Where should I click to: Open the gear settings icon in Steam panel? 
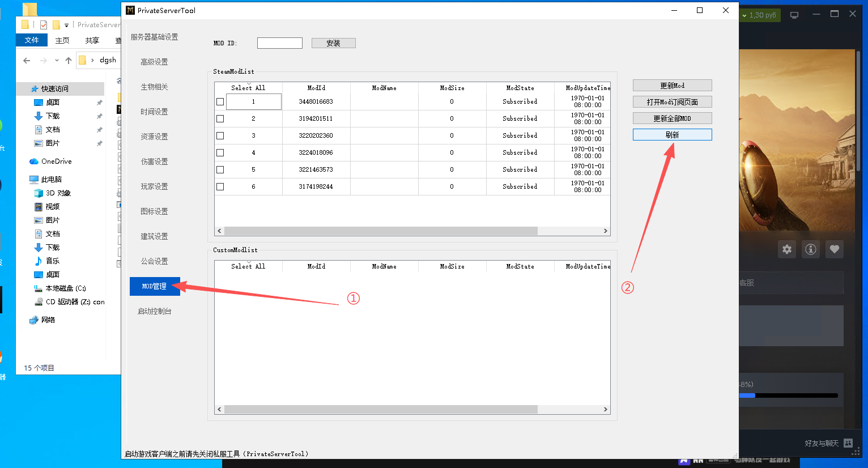pyautogui.click(x=787, y=249)
